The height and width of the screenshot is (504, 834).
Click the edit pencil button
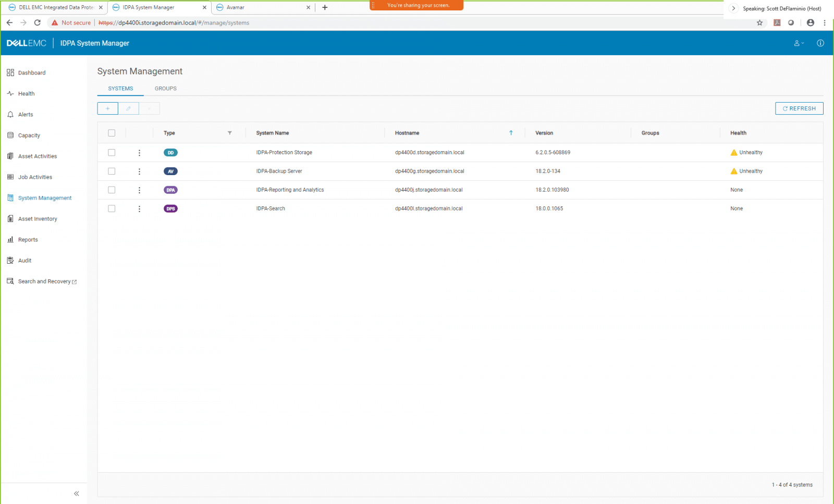coord(128,108)
